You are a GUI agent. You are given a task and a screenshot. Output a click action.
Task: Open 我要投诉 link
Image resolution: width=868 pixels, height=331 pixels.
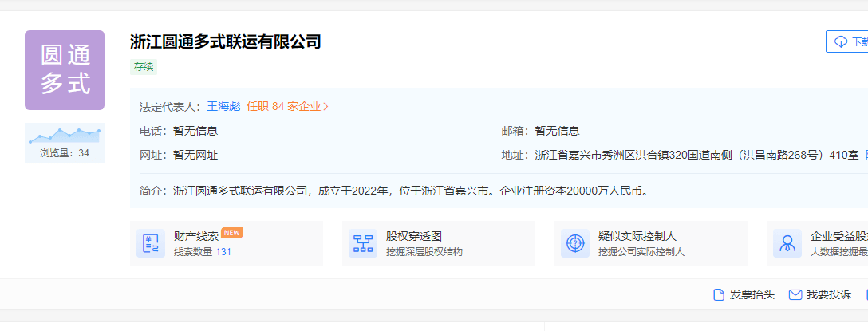pyautogui.click(x=829, y=294)
